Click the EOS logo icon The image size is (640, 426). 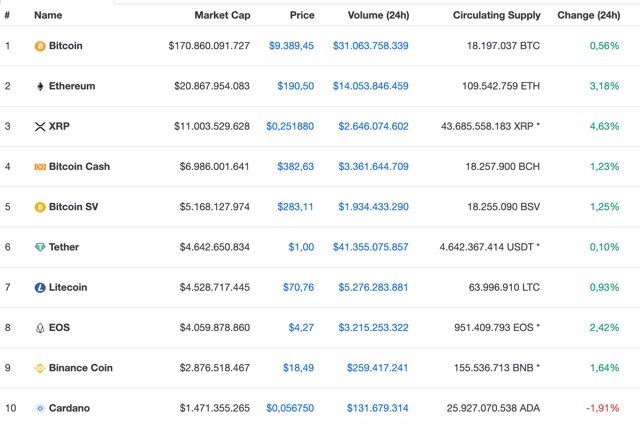pos(40,328)
